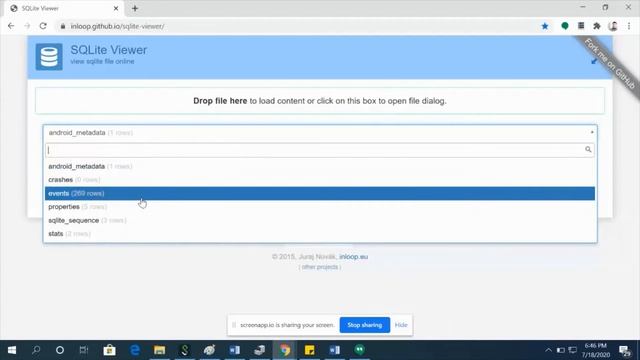640x360 pixels.
Task: Hide the screen sharing notification bar
Action: [x=401, y=325]
